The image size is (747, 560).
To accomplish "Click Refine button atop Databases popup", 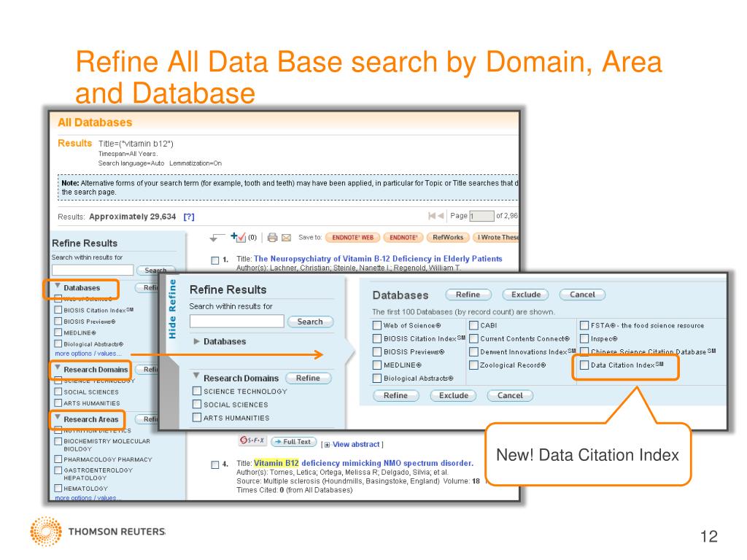I will [x=468, y=295].
